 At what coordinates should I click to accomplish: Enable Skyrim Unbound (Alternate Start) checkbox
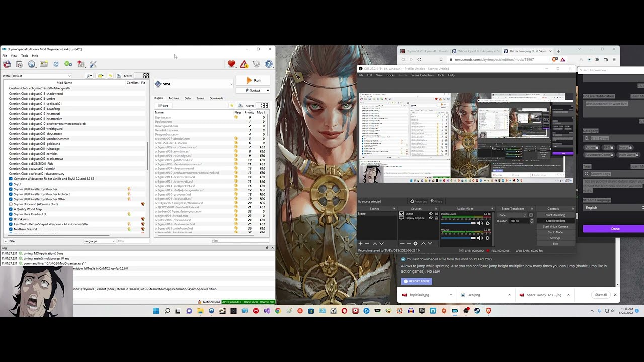[11, 204]
